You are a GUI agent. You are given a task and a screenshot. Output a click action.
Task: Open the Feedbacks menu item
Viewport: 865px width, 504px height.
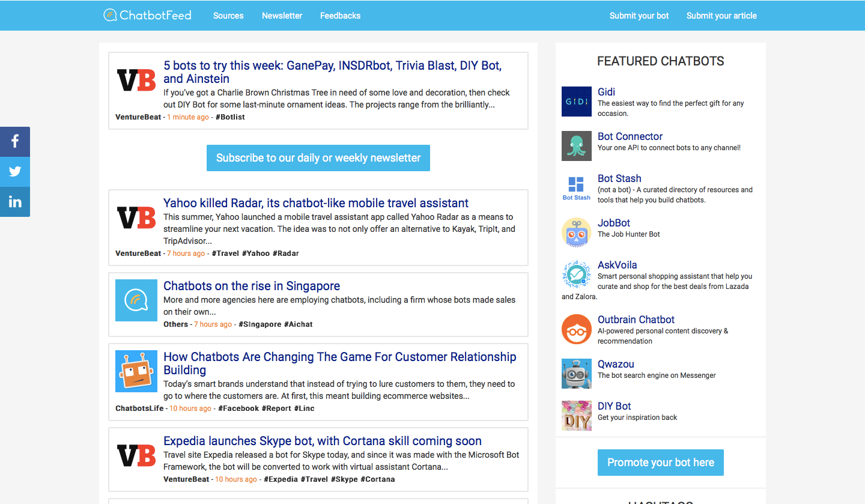(340, 15)
